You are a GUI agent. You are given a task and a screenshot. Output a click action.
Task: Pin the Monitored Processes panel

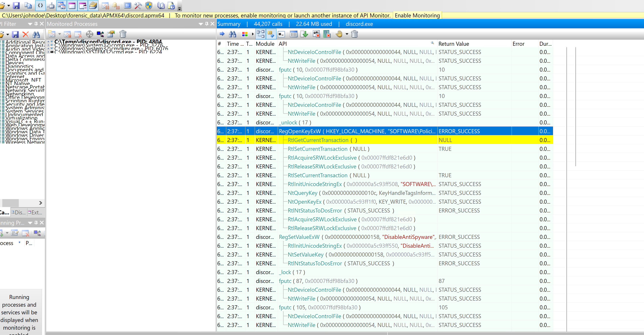click(206, 24)
